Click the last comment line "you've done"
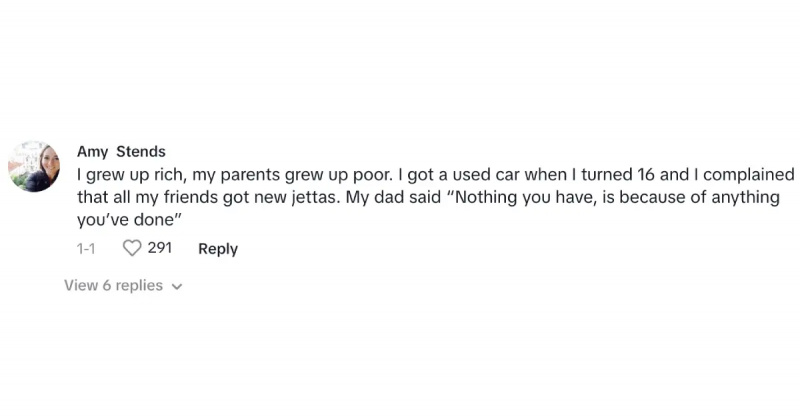The width and height of the screenshot is (800, 418). (130, 219)
